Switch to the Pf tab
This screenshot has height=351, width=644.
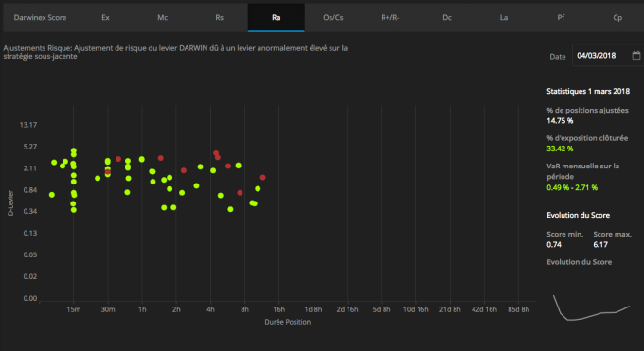coord(561,18)
